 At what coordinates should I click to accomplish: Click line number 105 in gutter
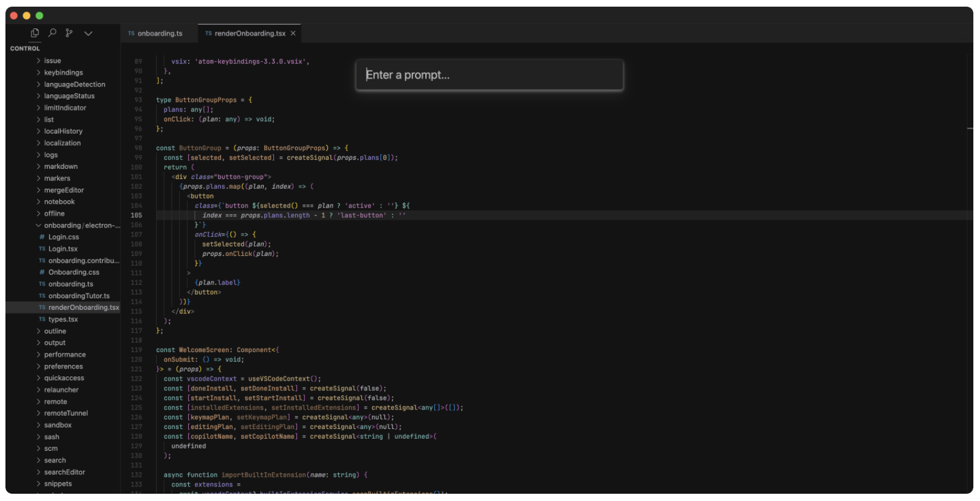(137, 215)
